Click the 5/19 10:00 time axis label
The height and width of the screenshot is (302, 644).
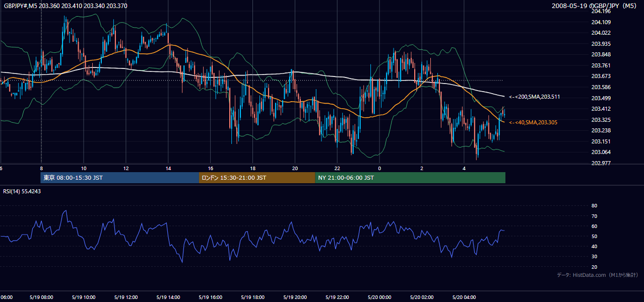[84, 297]
